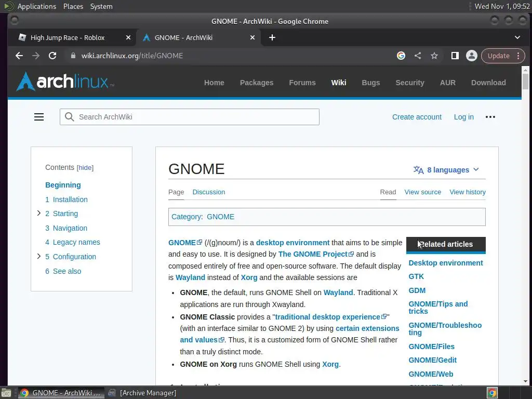Click the page vertical scrollbar thumb
This screenshot has height=399, width=532.
coord(525,81)
